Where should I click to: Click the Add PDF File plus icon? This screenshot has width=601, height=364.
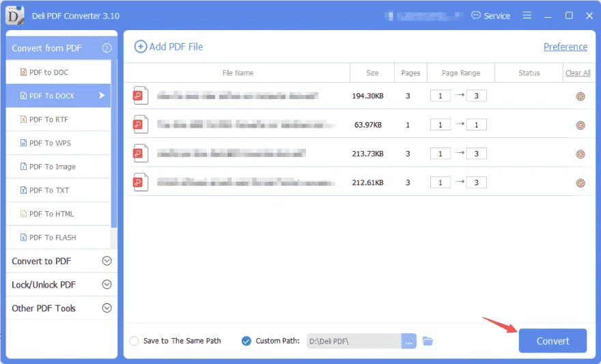[140, 46]
